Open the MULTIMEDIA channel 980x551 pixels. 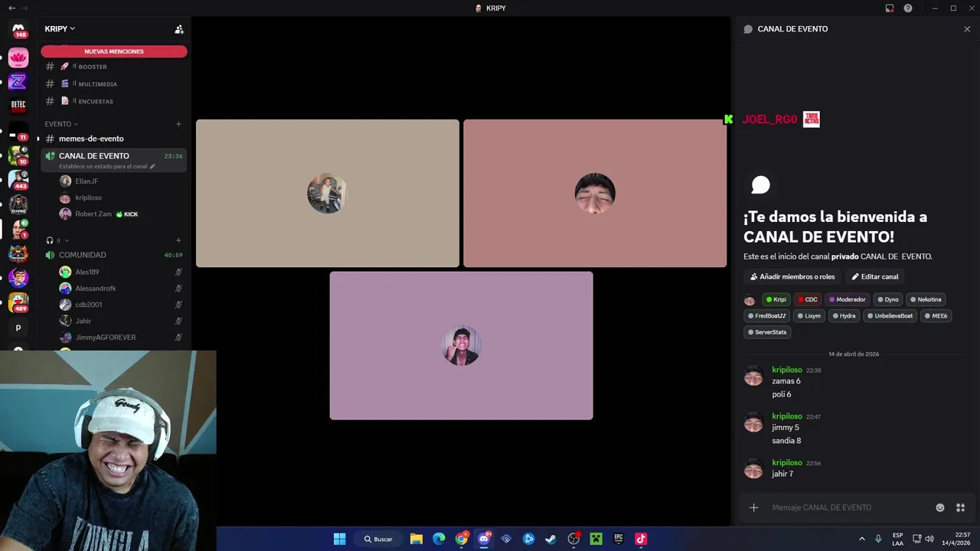click(113, 84)
